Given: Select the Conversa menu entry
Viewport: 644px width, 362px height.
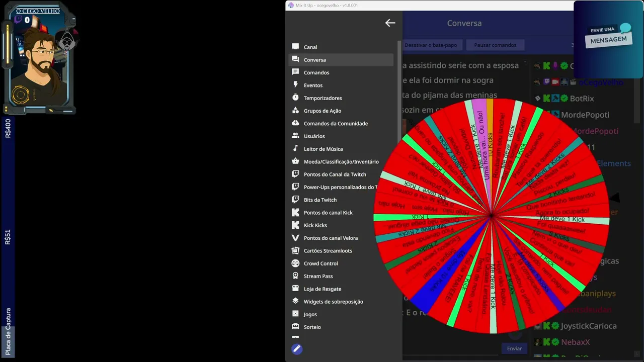Looking at the screenshot, I should (341, 60).
